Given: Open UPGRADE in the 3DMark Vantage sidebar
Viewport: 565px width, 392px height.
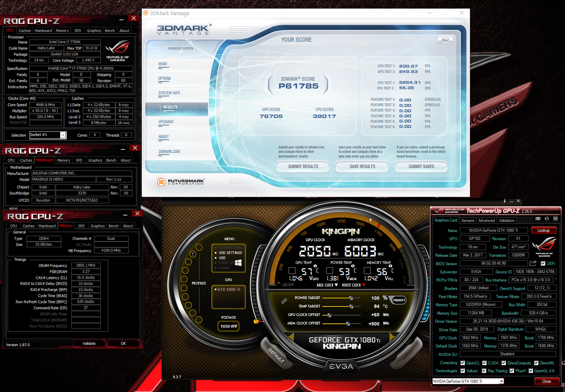Looking at the screenshot, I should pos(166,122).
